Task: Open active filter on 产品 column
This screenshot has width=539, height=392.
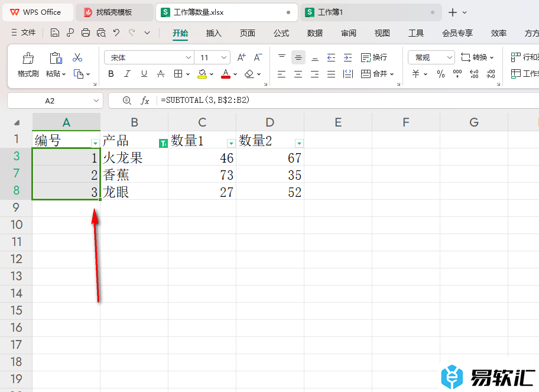Action: (x=163, y=143)
